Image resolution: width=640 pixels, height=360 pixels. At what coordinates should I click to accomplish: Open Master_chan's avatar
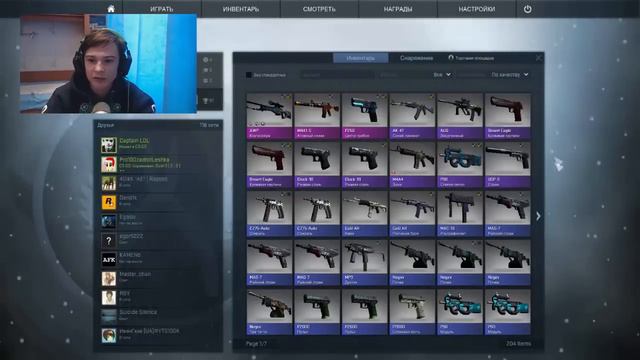109,278
